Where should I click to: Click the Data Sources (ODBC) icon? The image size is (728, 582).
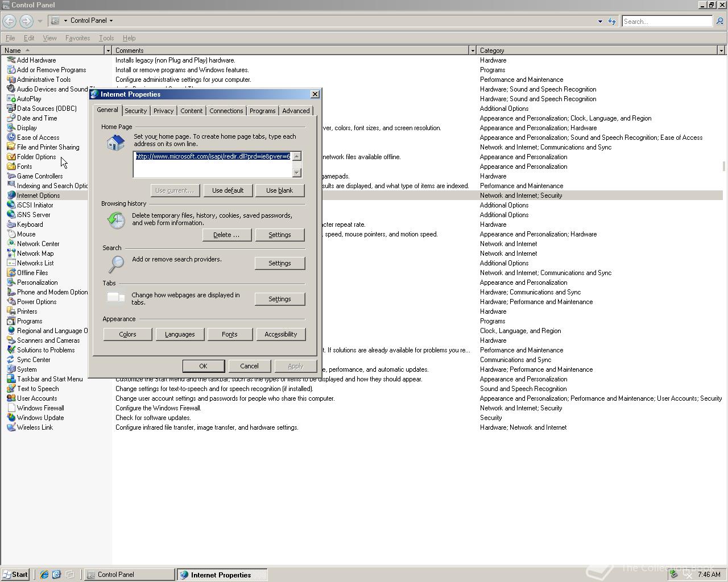click(x=11, y=109)
